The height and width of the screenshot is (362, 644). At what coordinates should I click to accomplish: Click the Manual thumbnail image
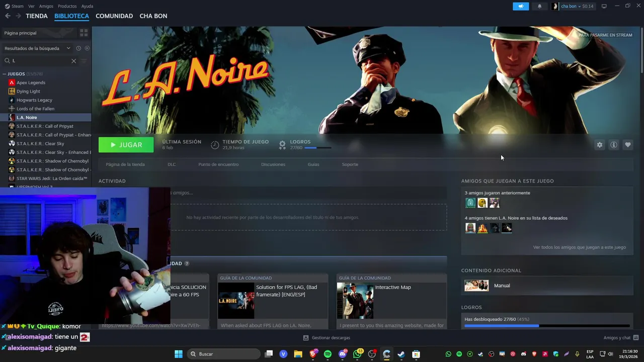pos(476,286)
